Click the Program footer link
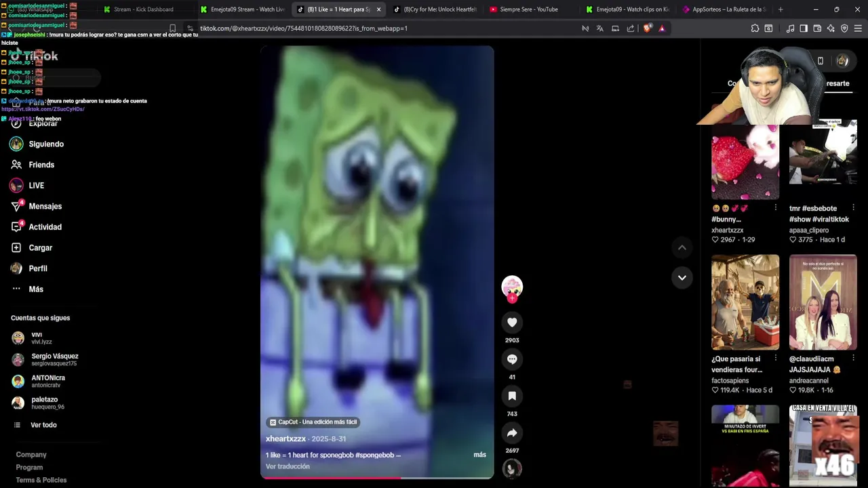This screenshot has height=488, width=868. coord(29,468)
